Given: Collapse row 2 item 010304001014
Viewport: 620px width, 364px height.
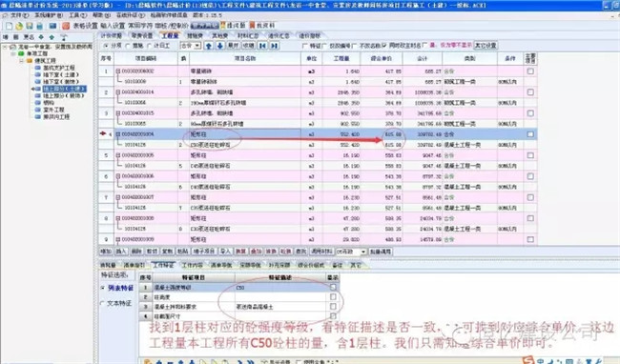Looking at the screenshot, I should coord(118,92).
